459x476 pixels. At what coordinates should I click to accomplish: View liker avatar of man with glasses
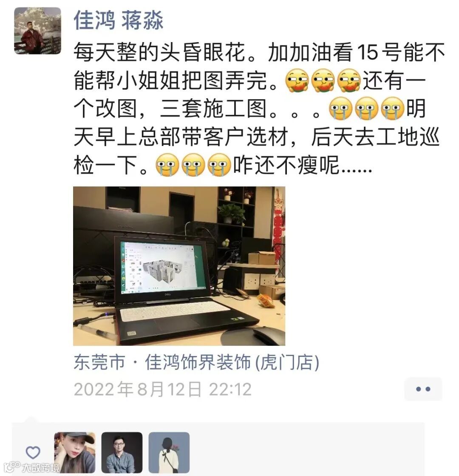[122, 452]
